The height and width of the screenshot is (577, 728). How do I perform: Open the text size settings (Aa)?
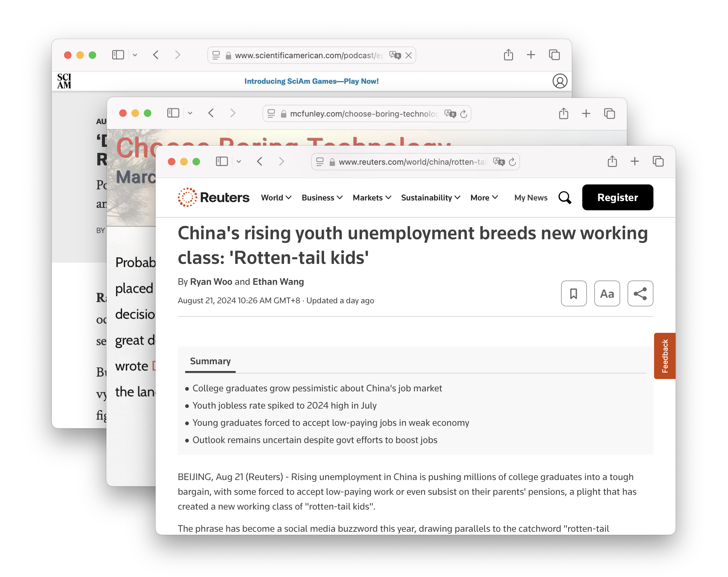(x=607, y=293)
